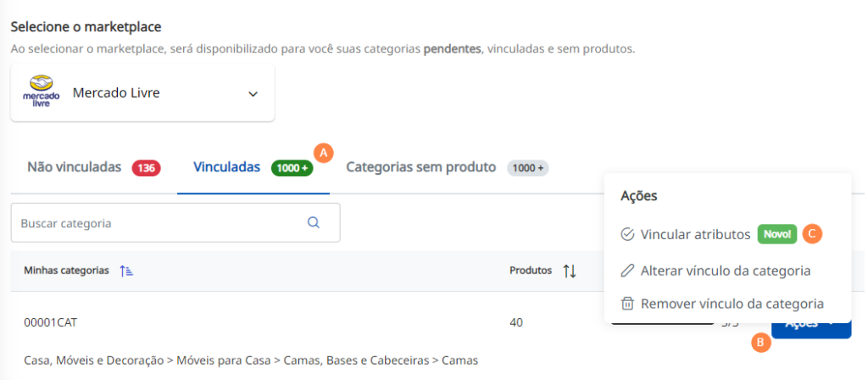Click the trash icon for Remover vínculo
This screenshot has height=380, width=868.
click(627, 305)
